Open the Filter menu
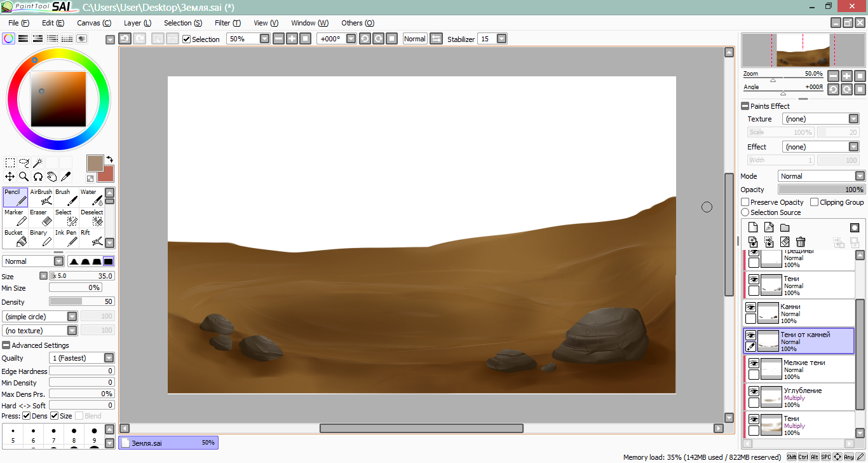 coord(227,23)
